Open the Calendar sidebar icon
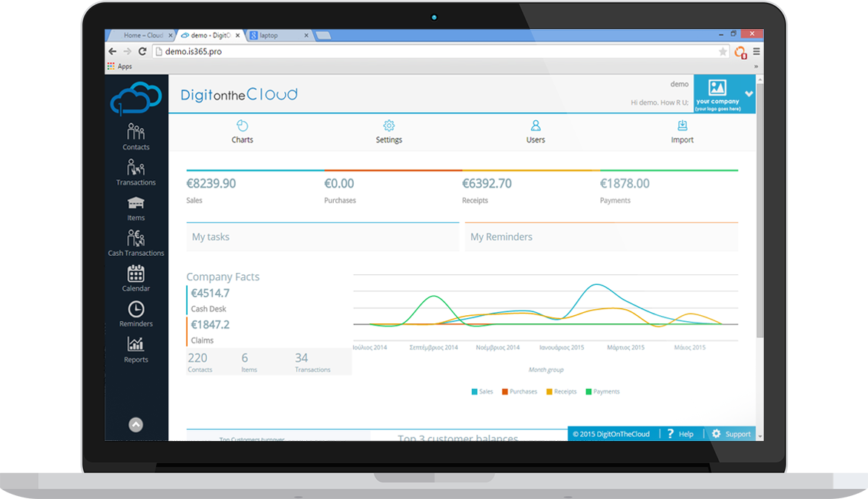Image resolution: width=868 pixels, height=499 pixels. pyautogui.click(x=136, y=274)
